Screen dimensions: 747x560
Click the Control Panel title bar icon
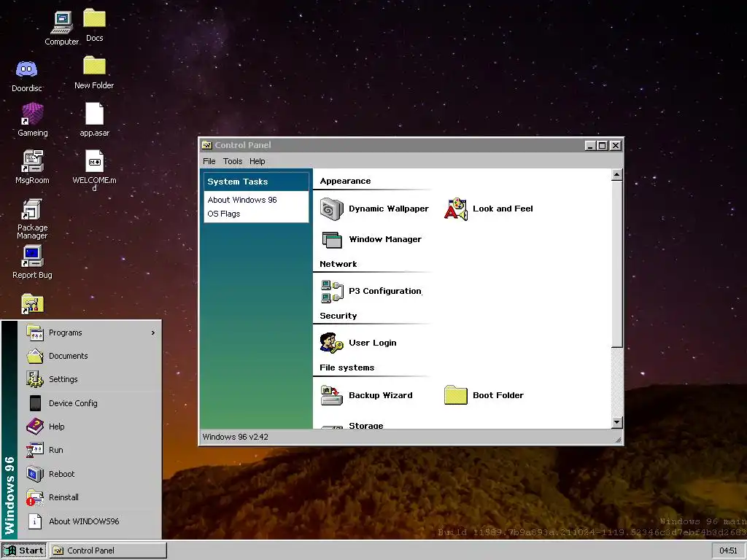pyautogui.click(x=206, y=145)
